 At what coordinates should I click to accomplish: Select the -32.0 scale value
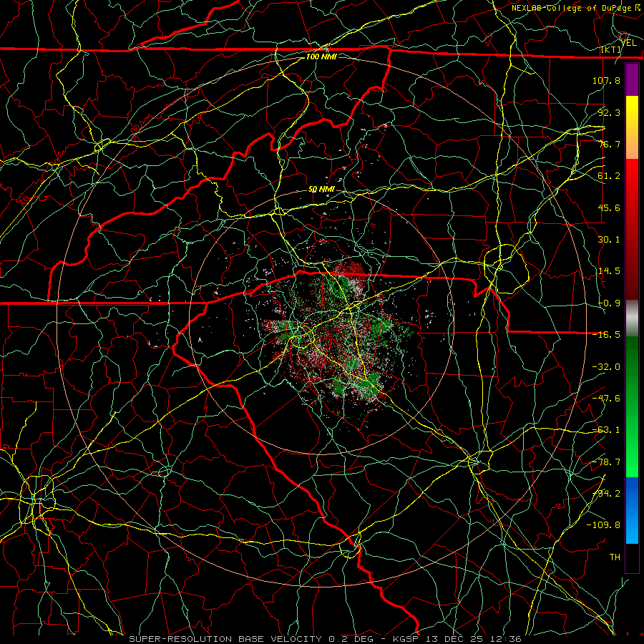tap(606, 367)
